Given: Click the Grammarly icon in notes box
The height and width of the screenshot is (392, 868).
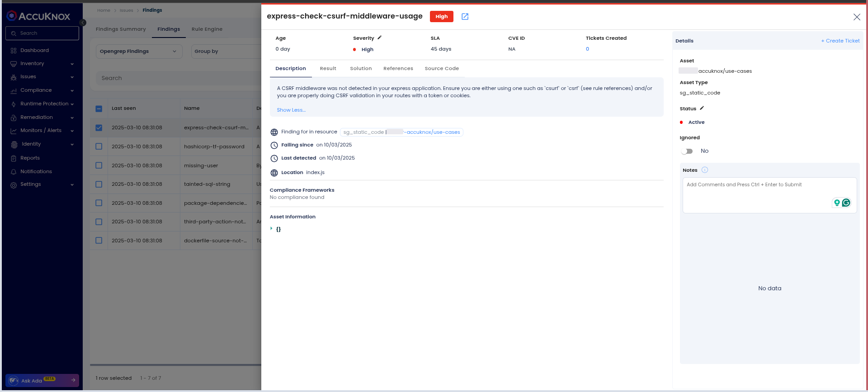Looking at the screenshot, I should 846,203.
